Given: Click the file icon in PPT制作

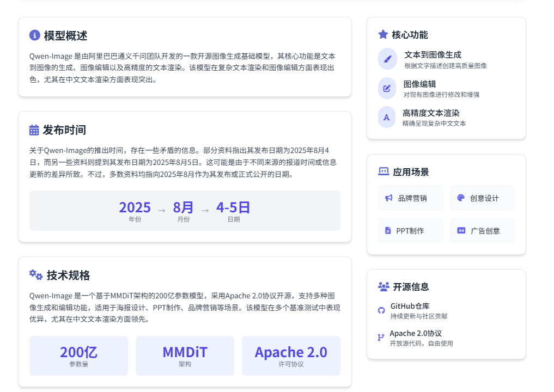Looking at the screenshot, I should [388, 231].
